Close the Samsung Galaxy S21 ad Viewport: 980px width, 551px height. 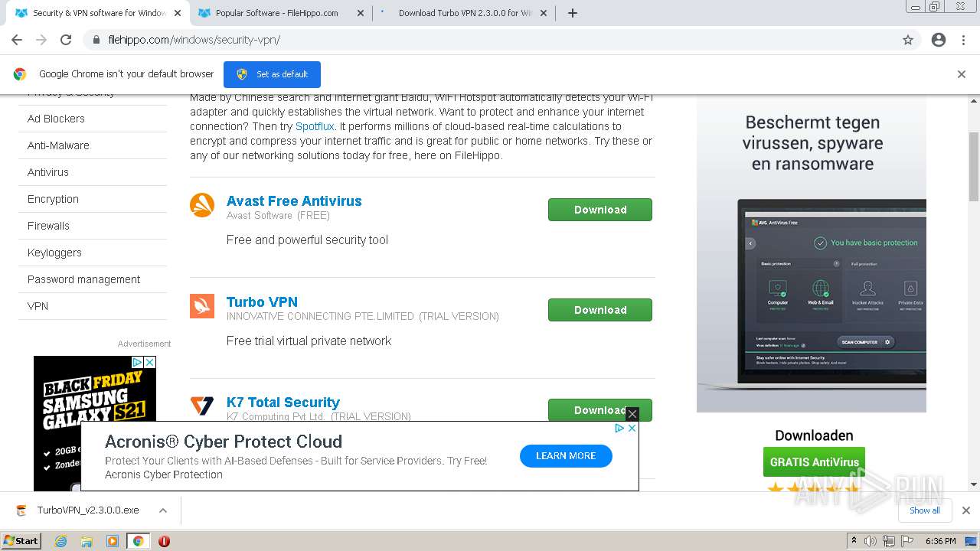pos(150,362)
